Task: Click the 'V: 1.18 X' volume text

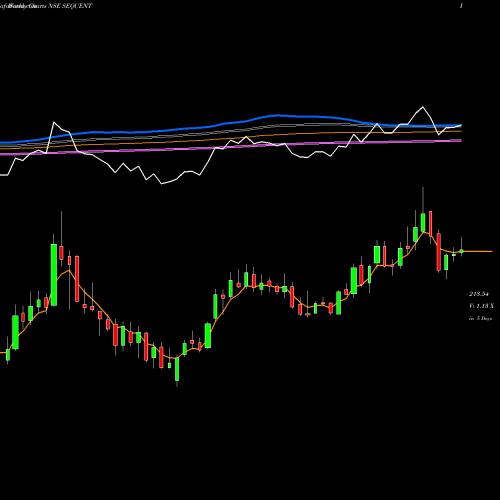Action: (x=481, y=306)
